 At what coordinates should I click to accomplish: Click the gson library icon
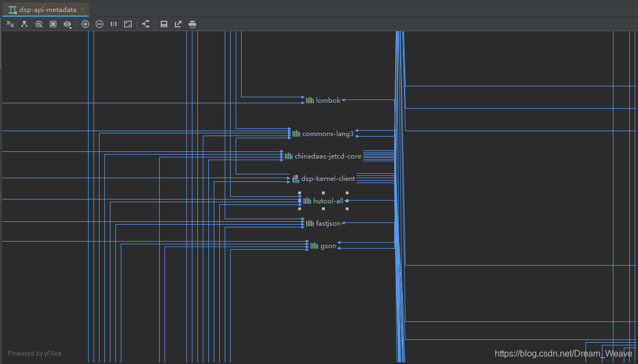point(314,245)
